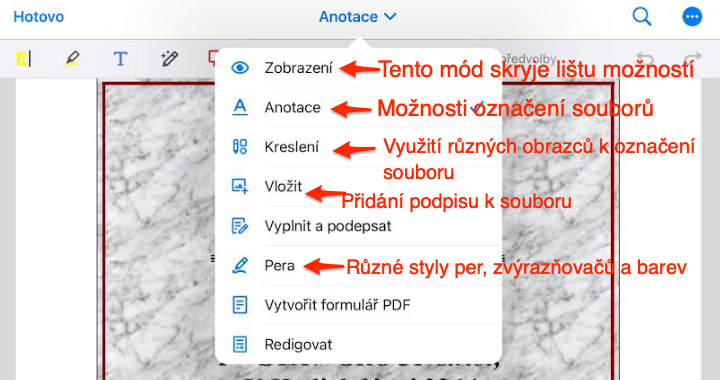Click the underlined A icon for Anotace
Image resolution: width=720 pixels, height=380 pixels.
click(x=240, y=107)
